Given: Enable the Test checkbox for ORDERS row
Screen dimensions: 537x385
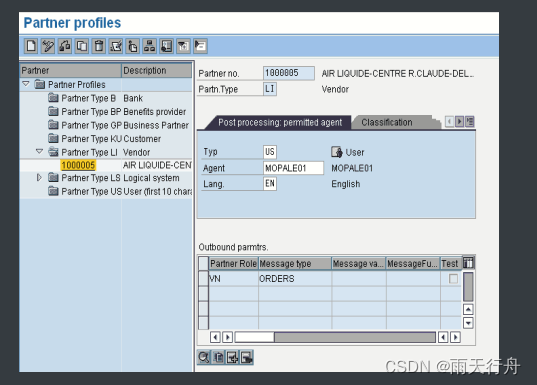Looking at the screenshot, I should point(453,279).
